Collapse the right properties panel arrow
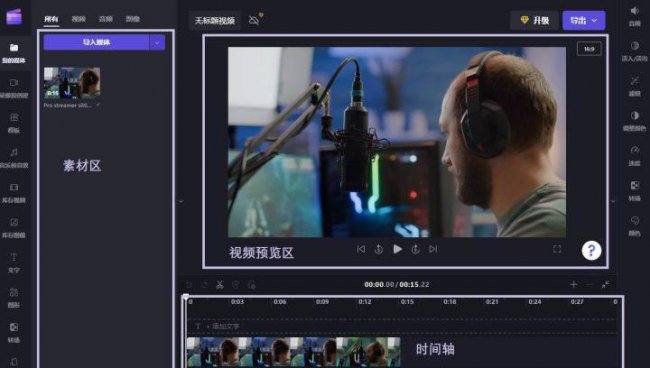 pos(613,201)
